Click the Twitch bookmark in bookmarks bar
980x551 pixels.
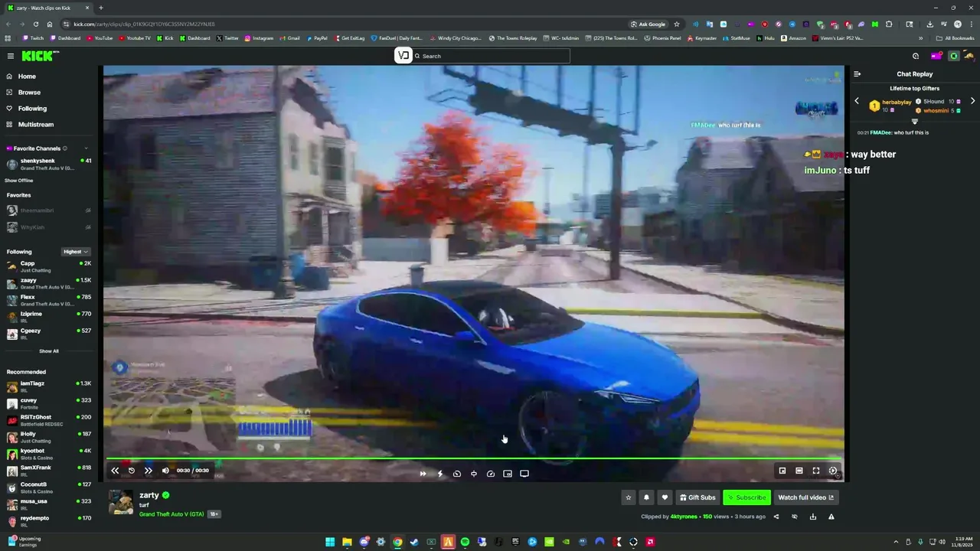pos(33,38)
